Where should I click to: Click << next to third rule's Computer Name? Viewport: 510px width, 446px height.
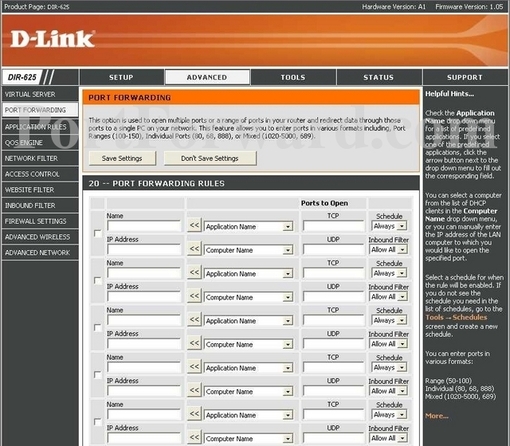pos(194,343)
